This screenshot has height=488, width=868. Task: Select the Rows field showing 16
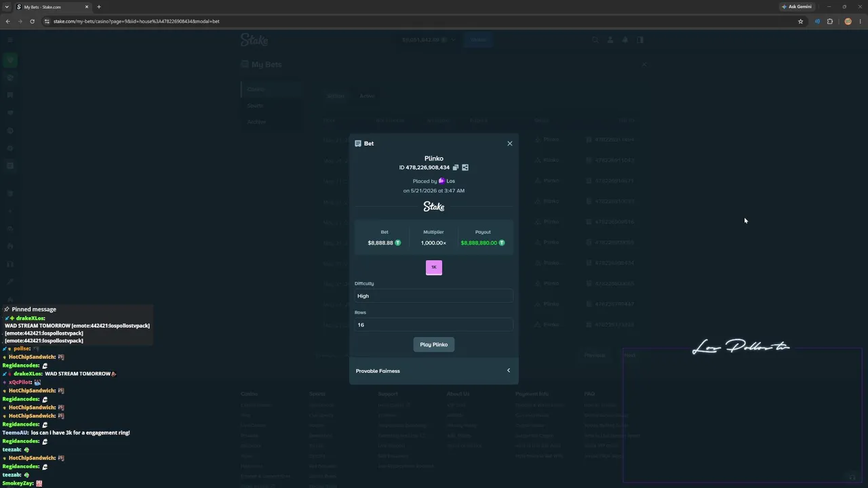tap(434, 325)
